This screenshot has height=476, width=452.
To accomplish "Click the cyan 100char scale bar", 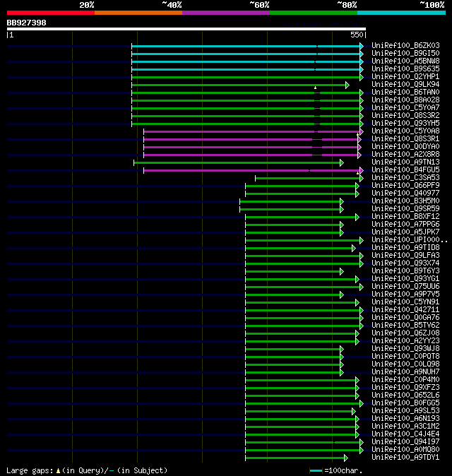I will 316,471.
